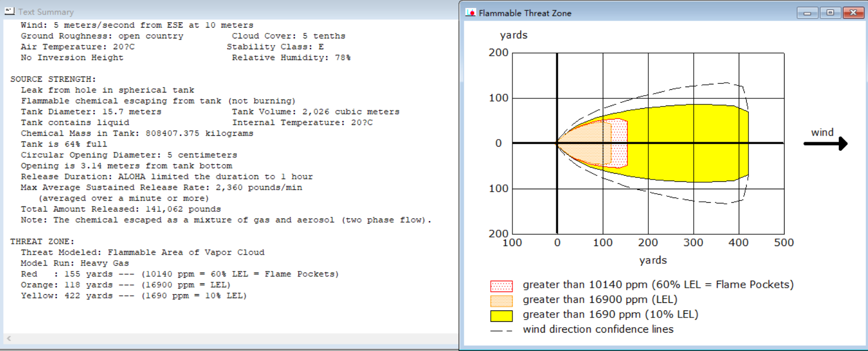Maximize the Flammable Threat Zone window
The image size is (868, 351).
tap(830, 12)
